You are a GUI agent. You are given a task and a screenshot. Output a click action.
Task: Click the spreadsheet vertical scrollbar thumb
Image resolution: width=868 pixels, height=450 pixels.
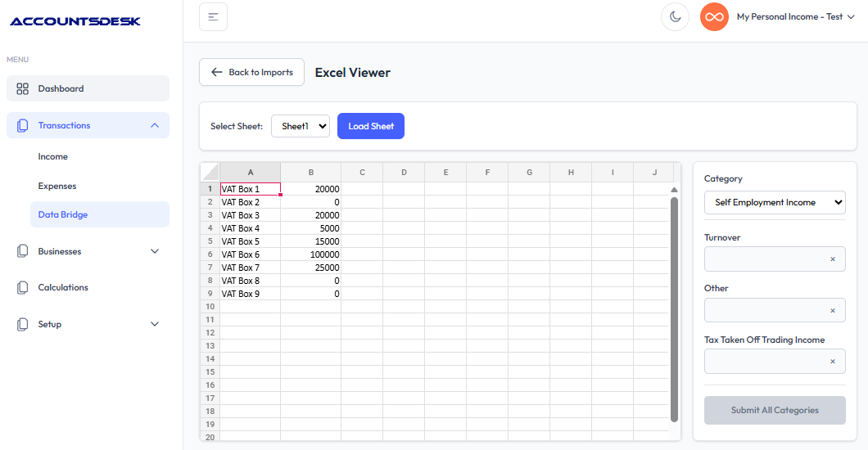pyautogui.click(x=674, y=309)
